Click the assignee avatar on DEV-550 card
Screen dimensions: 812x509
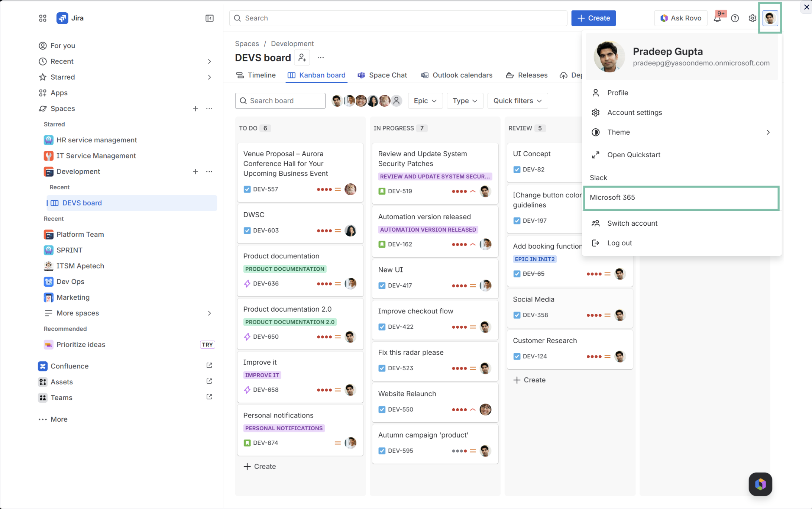[485, 409]
